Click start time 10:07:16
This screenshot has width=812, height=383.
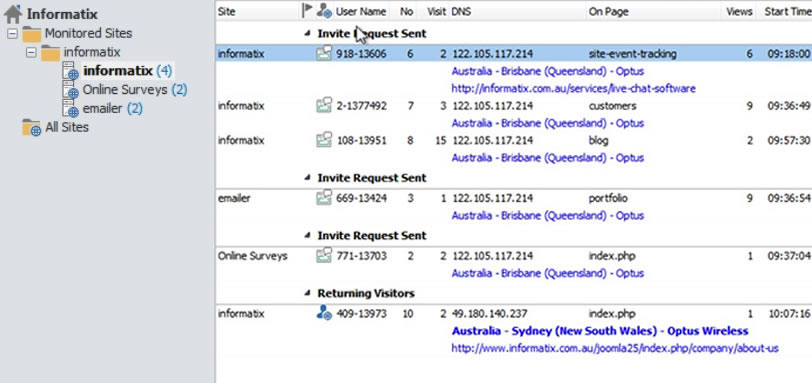789,314
